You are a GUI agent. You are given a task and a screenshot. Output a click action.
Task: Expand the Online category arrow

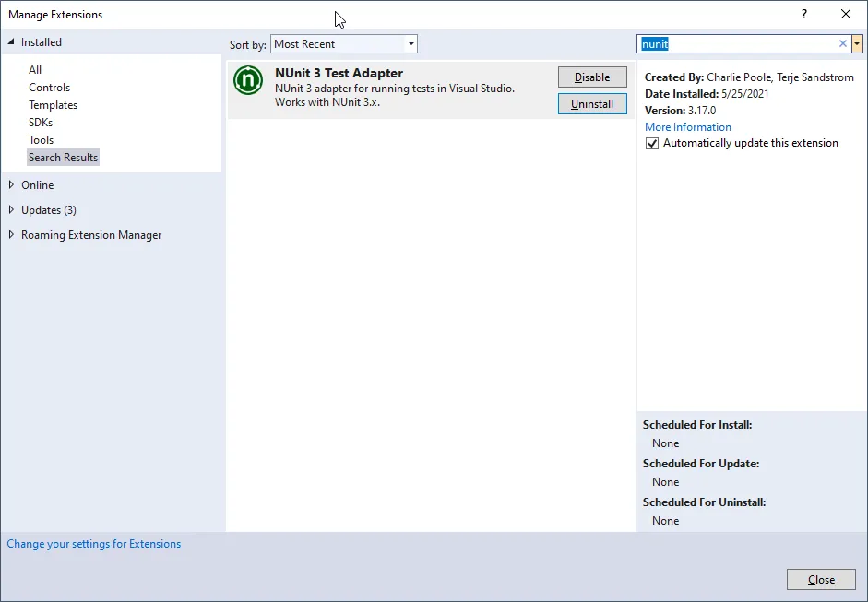click(11, 184)
